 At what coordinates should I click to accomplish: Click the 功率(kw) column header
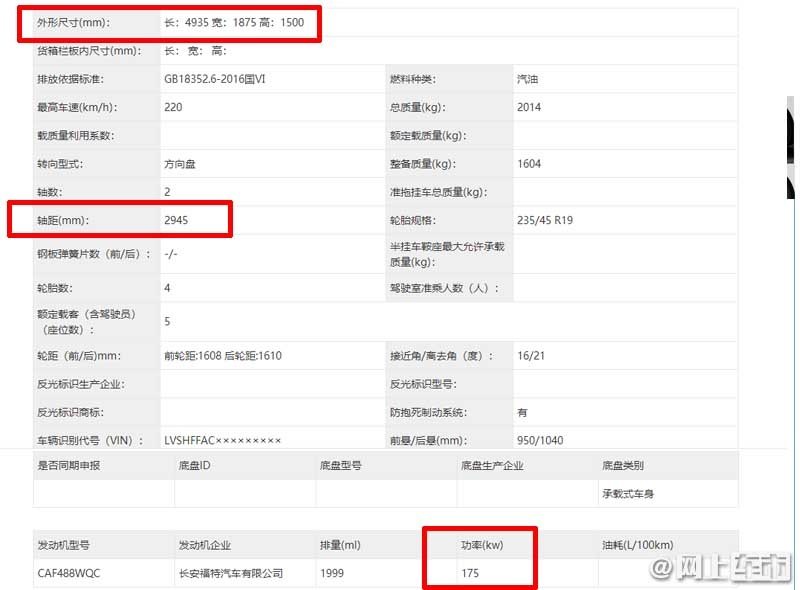click(x=482, y=545)
